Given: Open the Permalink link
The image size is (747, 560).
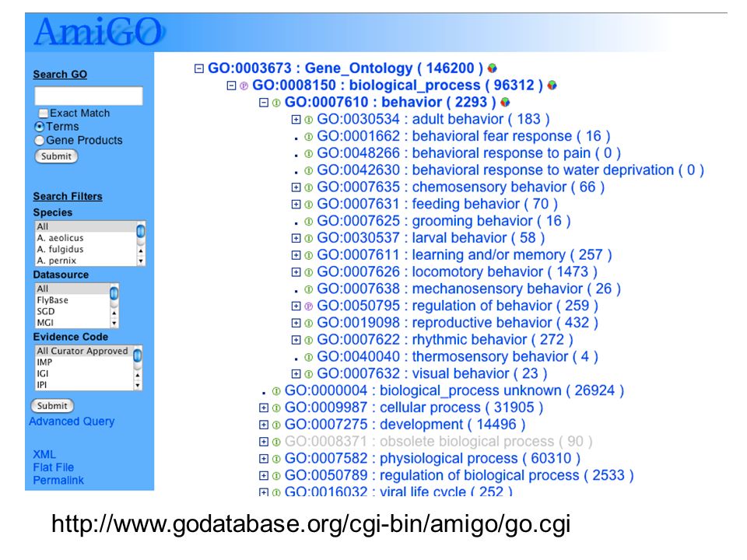Looking at the screenshot, I should 58,480.
